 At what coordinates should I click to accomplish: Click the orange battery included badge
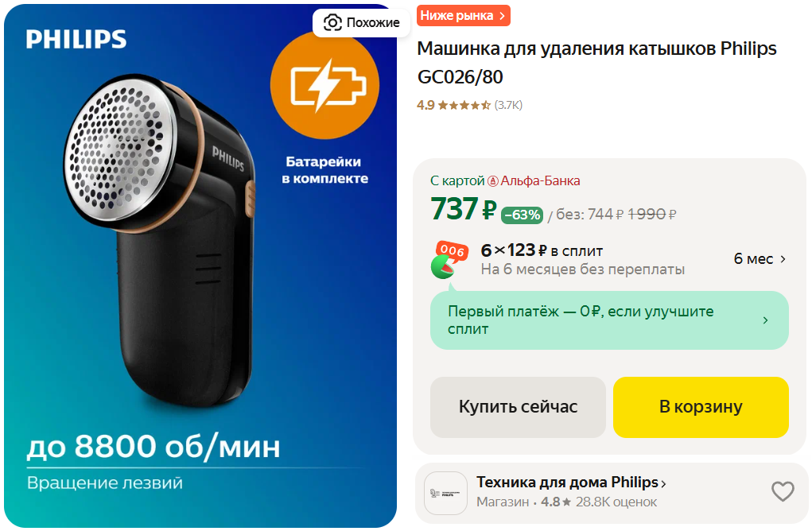(x=324, y=85)
